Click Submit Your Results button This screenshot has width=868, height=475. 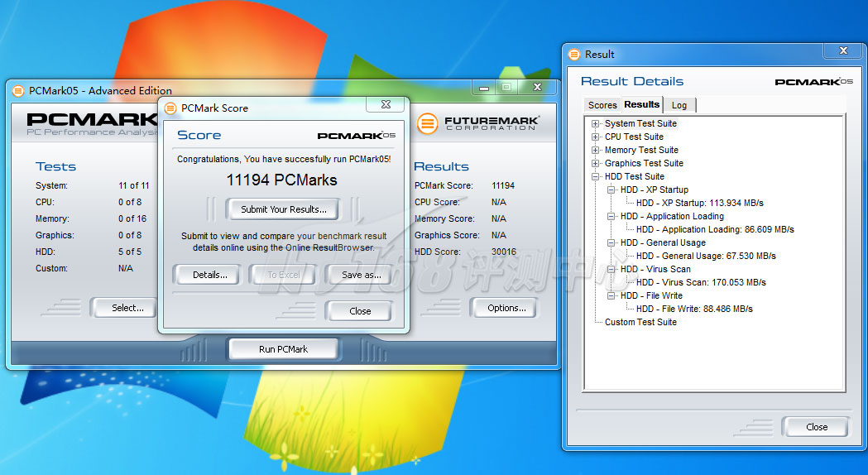tap(284, 209)
